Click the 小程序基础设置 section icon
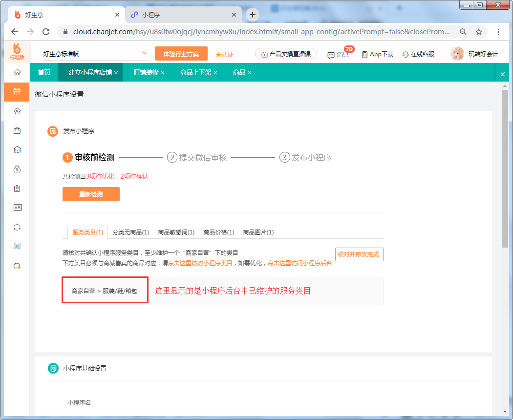The height and width of the screenshot is (420, 513). pos(53,368)
